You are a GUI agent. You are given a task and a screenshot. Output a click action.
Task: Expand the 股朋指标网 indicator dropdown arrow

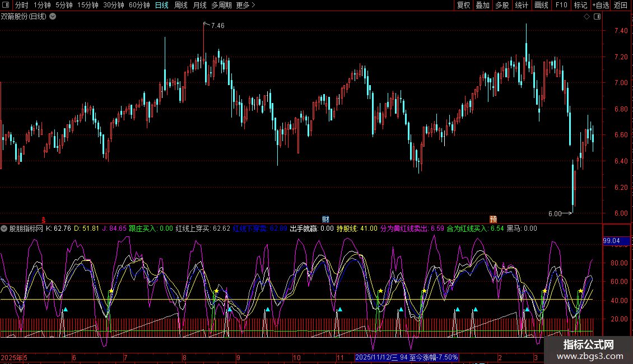pos(4,228)
